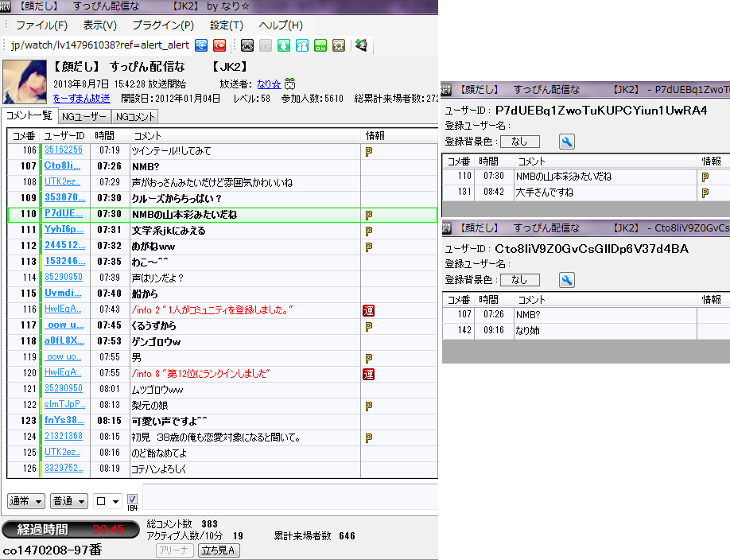
Task: Click the コメ番 column header in main list
Action: coord(24,136)
